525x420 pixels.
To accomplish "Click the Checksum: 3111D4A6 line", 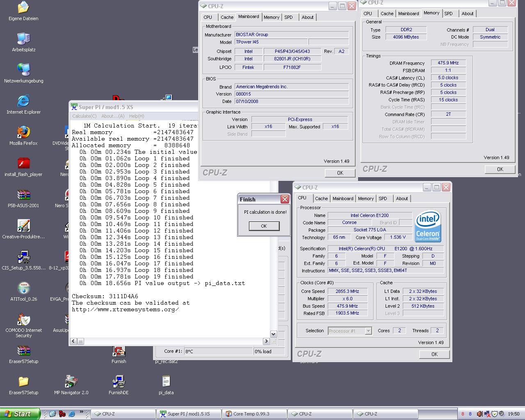I will pos(105,296).
